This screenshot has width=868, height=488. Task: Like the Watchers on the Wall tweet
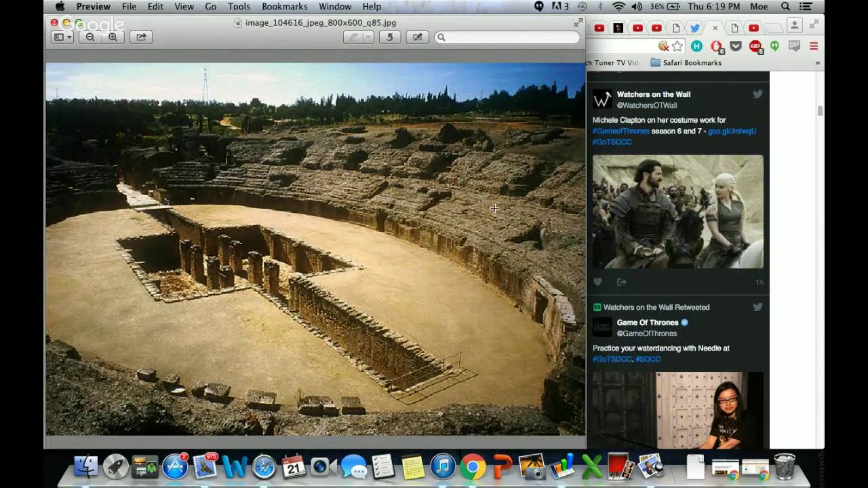pos(597,282)
